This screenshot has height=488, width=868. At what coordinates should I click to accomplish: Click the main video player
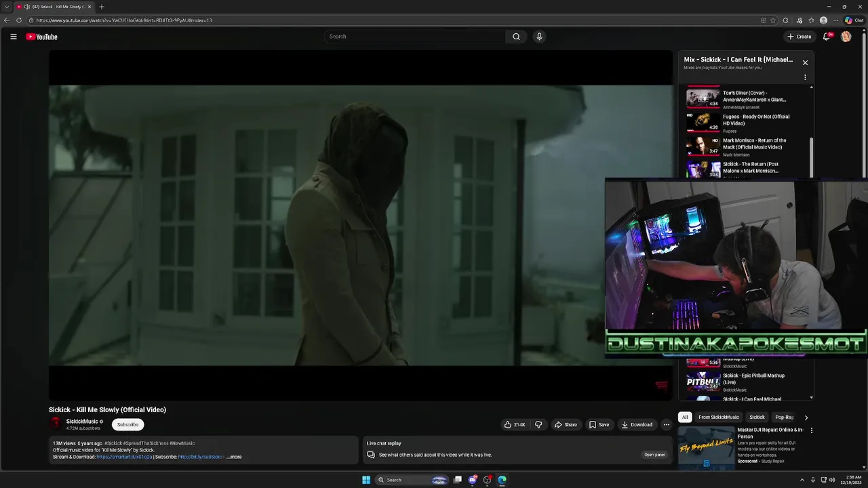click(361, 225)
